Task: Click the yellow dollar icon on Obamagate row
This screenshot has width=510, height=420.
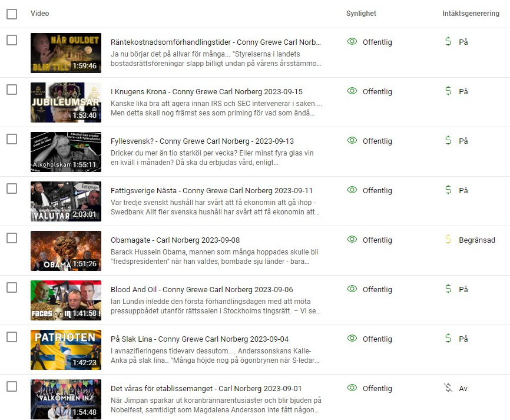Action: tap(448, 240)
